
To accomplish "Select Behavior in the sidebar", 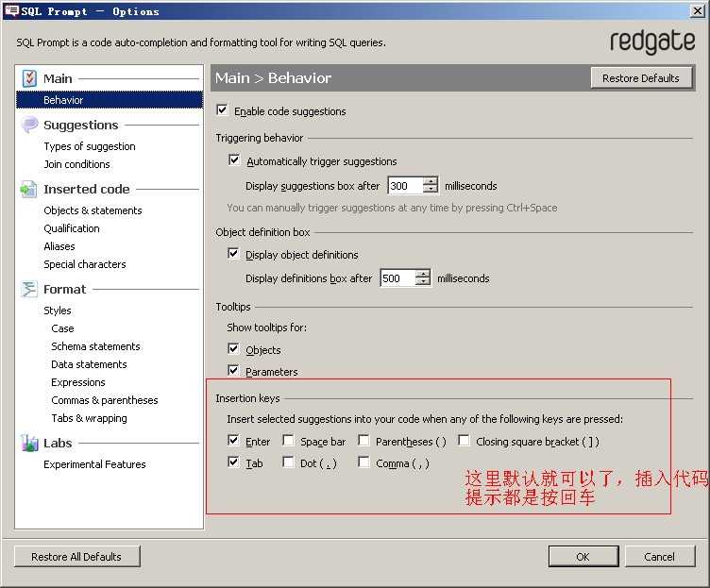I will pos(110,100).
